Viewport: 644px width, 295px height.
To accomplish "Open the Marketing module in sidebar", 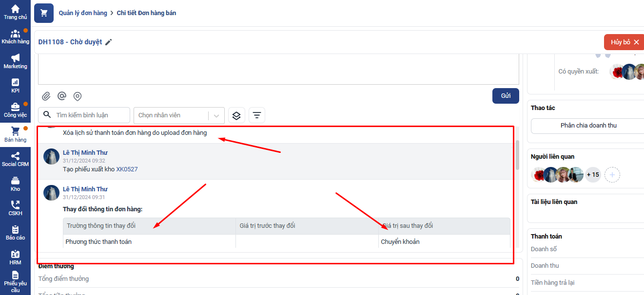I will (15, 61).
